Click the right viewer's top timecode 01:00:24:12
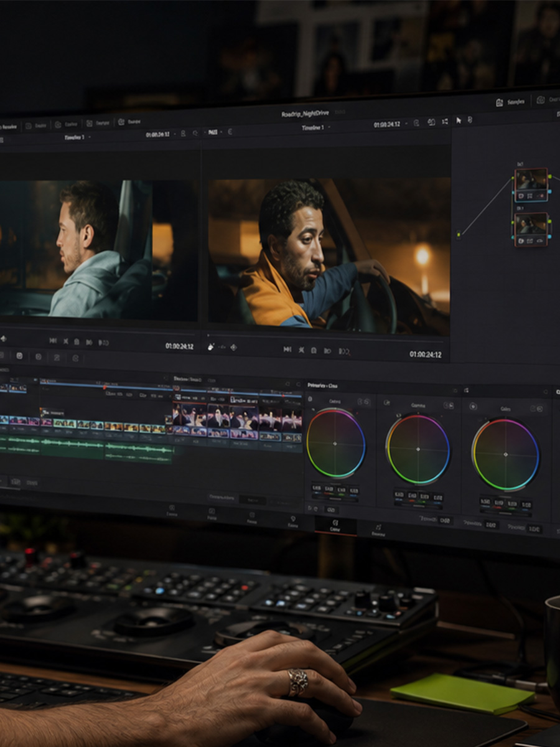The width and height of the screenshot is (560, 747). [x=386, y=125]
